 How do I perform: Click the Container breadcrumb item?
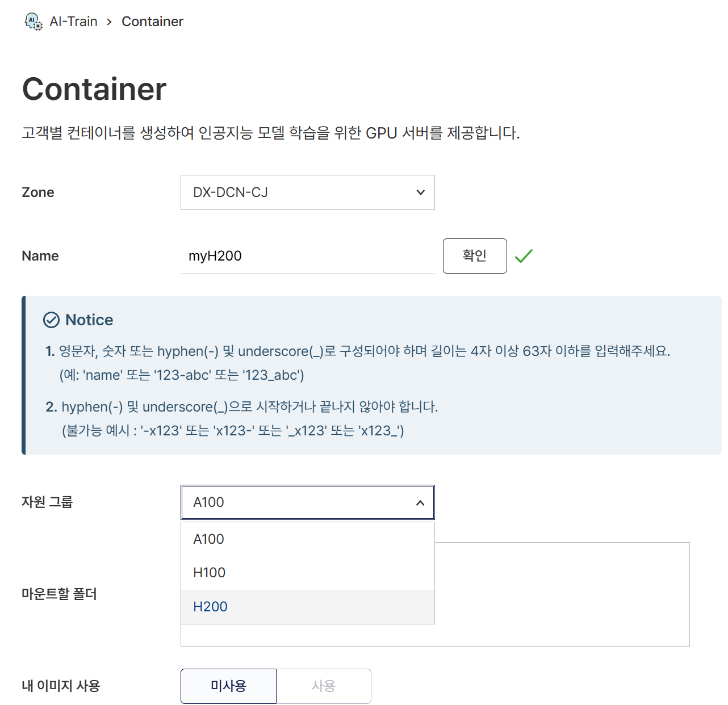pos(152,21)
